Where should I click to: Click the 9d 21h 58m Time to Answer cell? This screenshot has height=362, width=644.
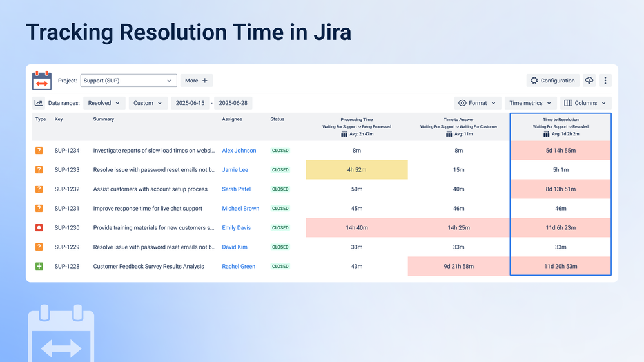(459, 267)
